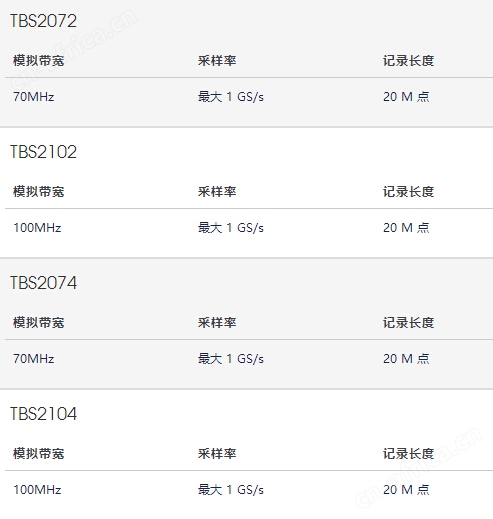The height and width of the screenshot is (519, 493).
Task: Select the 记录长度 header in TBS2104 section
Action: coord(408,454)
